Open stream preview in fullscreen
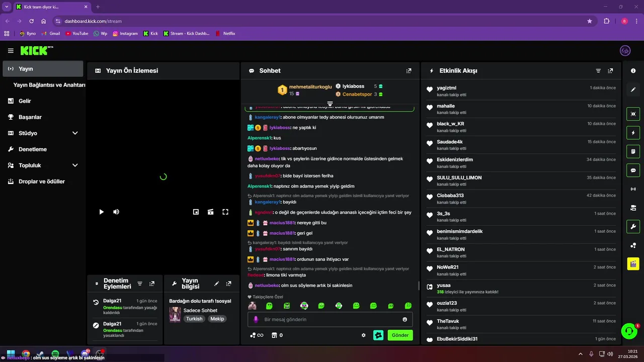Viewport: 644px width, 362px height. point(225,212)
